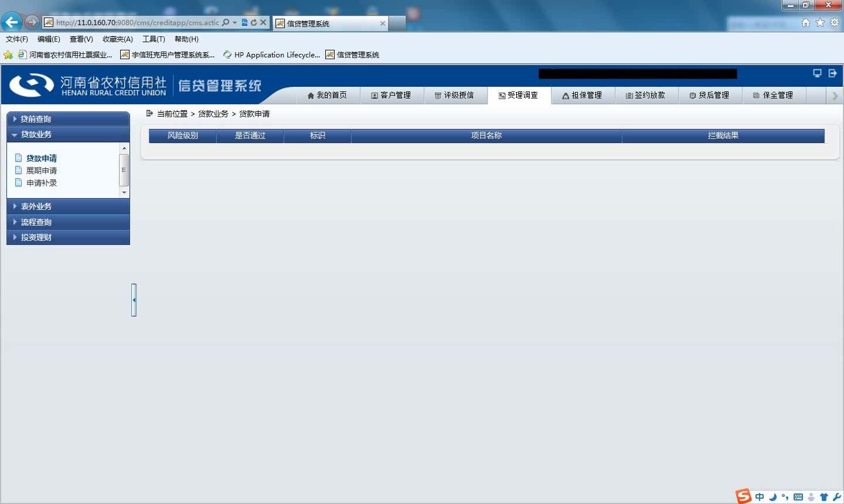Select the 受理调查 navigation tab
Viewport: 844px width, 504px height.
pyautogui.click(x=519, y=95)
